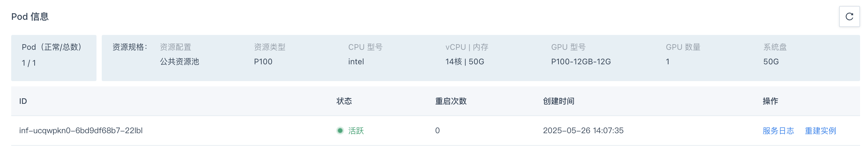
Task: Click the 公共资源池 resource config value
Action: click(x=179, y=62)
